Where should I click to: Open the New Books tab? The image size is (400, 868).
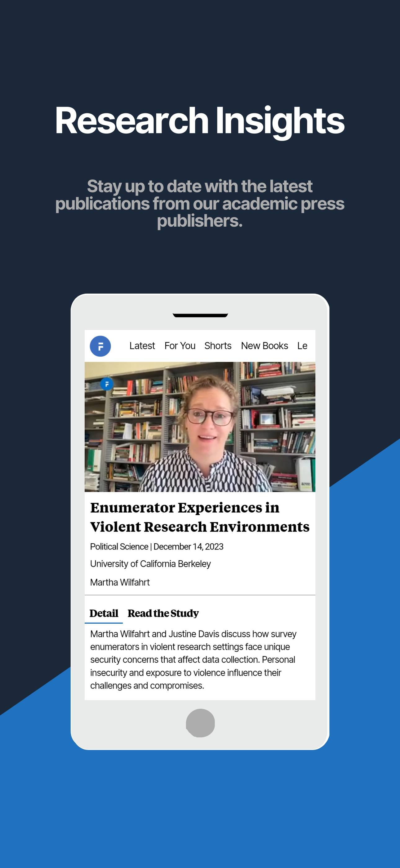click(x=264, y=346)
